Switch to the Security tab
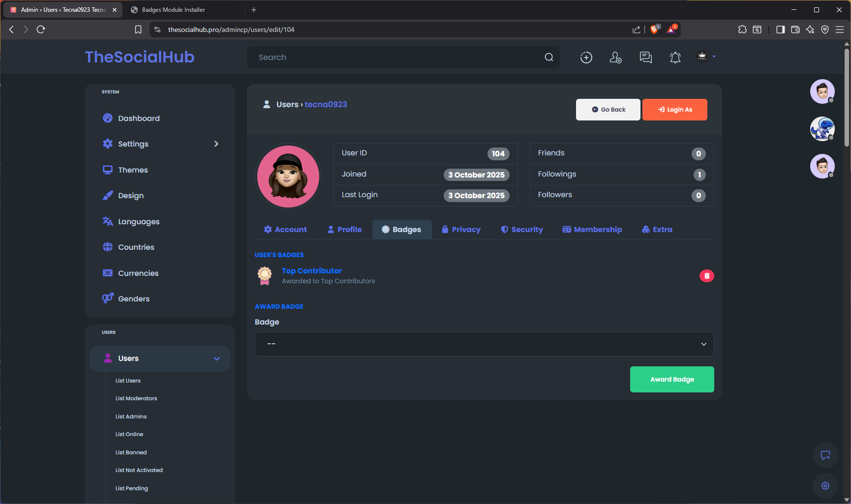This screenshot has height=504, width=851. coord(521,230)
